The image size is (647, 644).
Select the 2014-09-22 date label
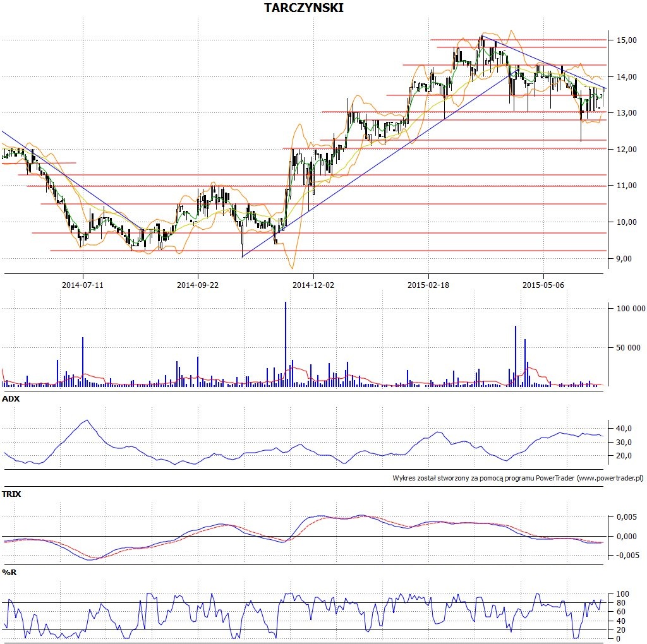coord(198,285)
